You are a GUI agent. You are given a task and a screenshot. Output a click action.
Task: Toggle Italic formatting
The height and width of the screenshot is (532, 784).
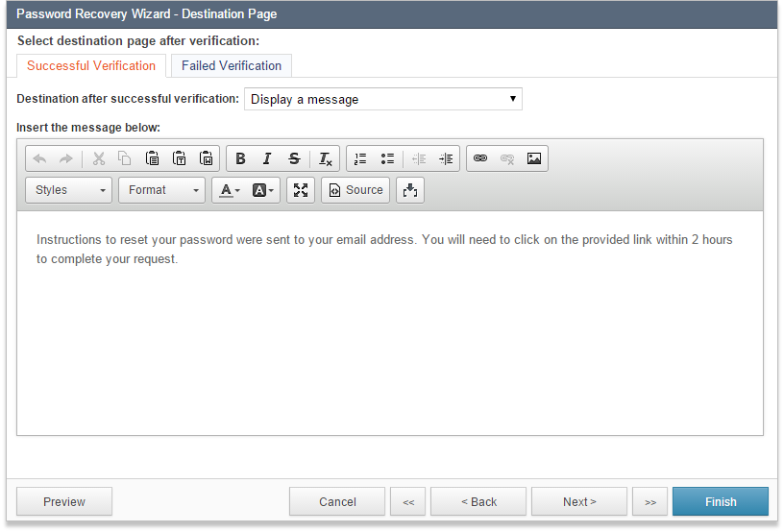coord(267,158)
